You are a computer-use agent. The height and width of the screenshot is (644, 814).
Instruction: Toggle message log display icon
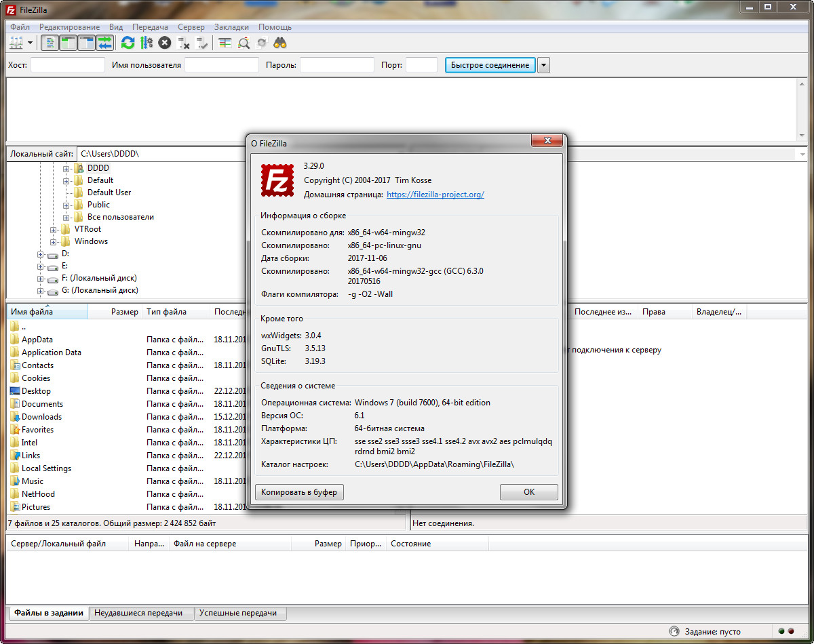(x=50, y=43)
